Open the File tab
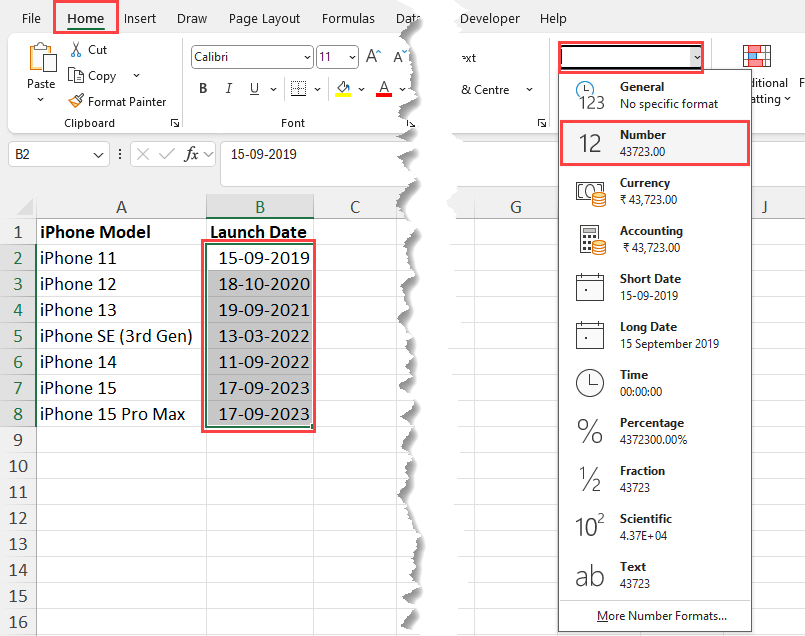This screenshot has width=805, height=636. (31, 18)
